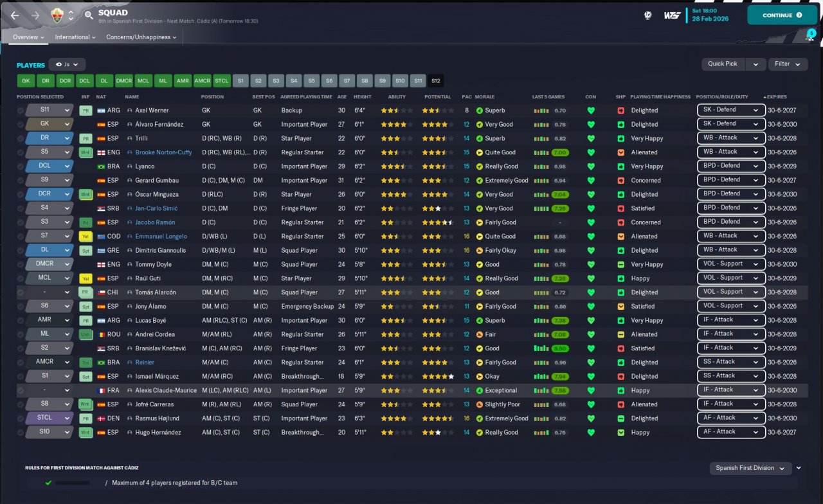This screenshot has width=823, height=504.
Task: Open the AMR position dropdown for Lucas Boyé
Action: [49, 320]
